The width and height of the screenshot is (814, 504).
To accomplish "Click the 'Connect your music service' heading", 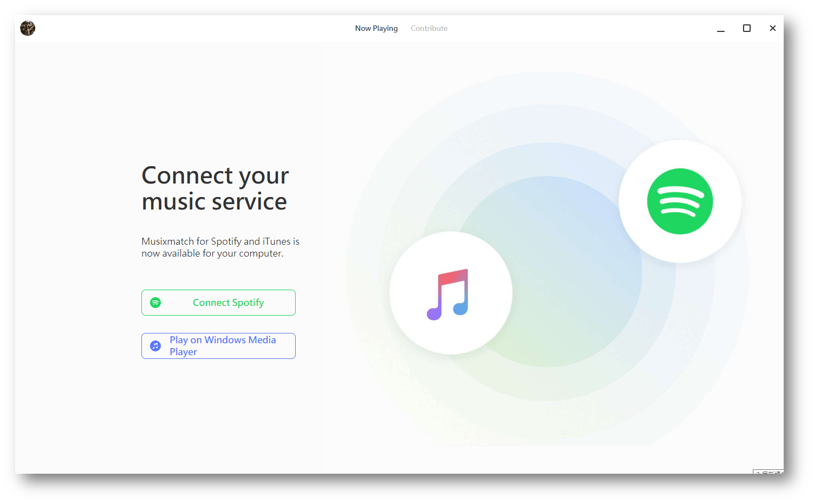I will coord(215,188).
